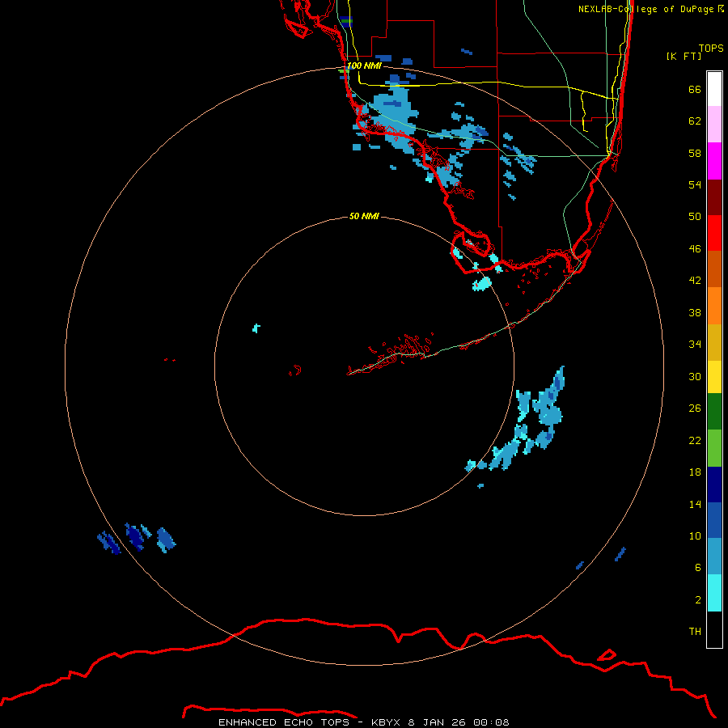
Task: Click the 10 legend value label
Action: coord(695,535)
